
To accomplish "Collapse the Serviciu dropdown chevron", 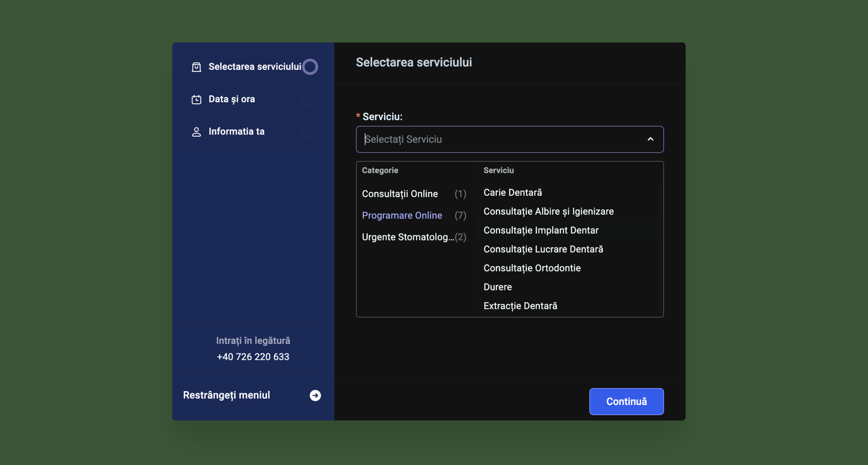I will (x=650, y=139).
